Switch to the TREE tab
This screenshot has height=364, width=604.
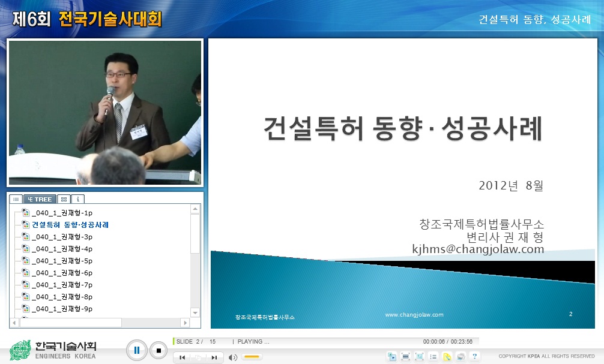[x=39, y=198]
